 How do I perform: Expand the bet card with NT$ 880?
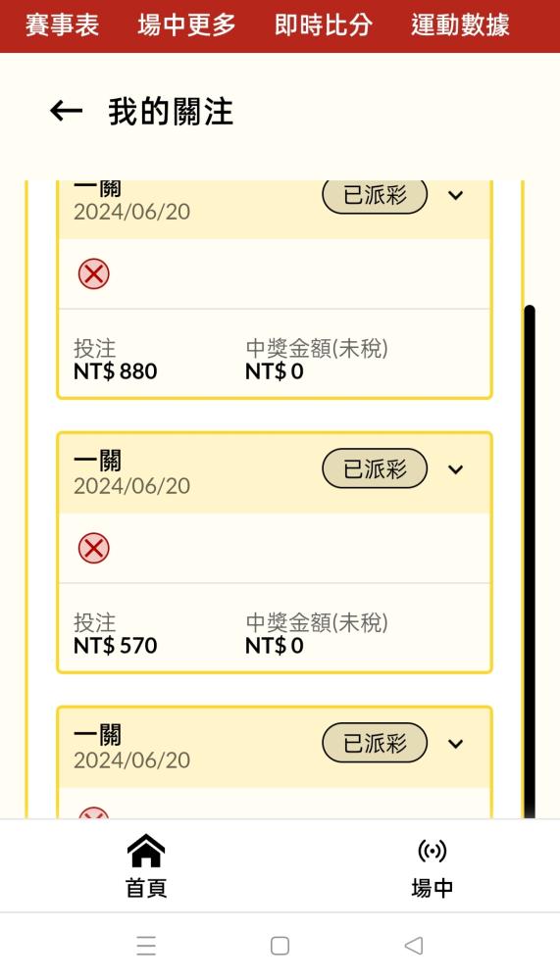455,195
